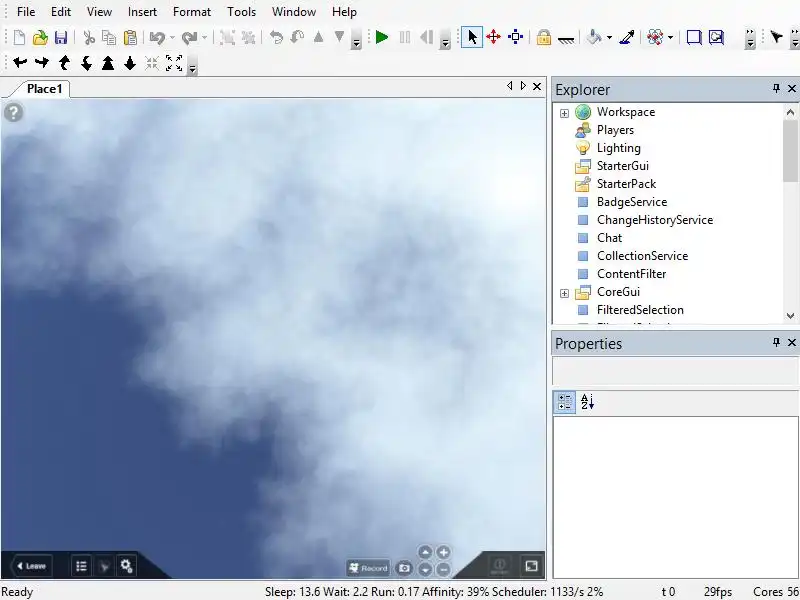This screenshot has width=800, height=600.
Task: Click the camera zoom in double arrow
Action: [x=108, y=63]
